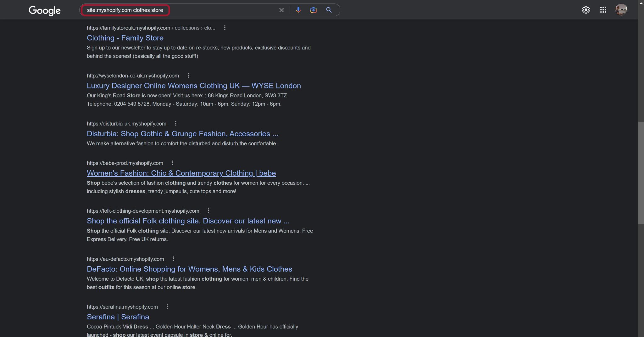Click the Google logo
644x337 pixels.
(x=44, y=10)
